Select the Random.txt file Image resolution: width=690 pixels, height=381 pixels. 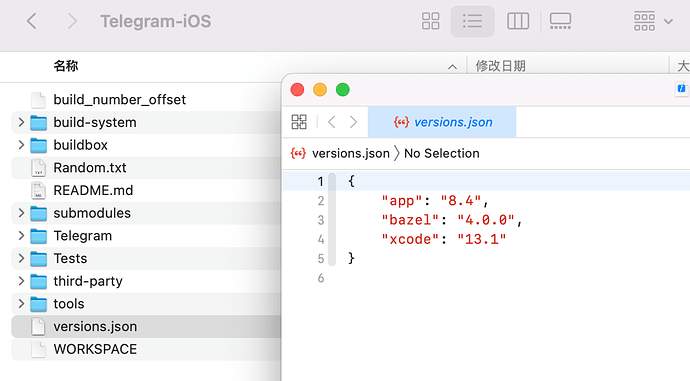click(x=146, y=168)
